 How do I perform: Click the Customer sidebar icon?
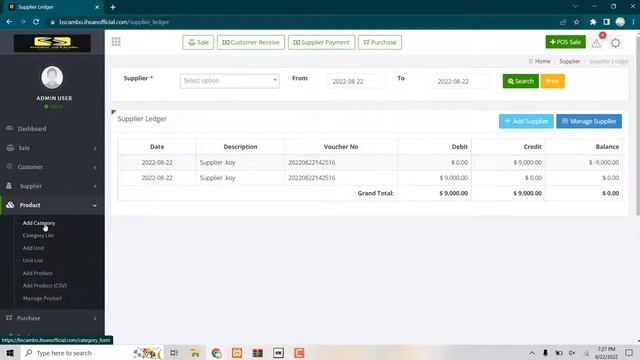point(10,167)
